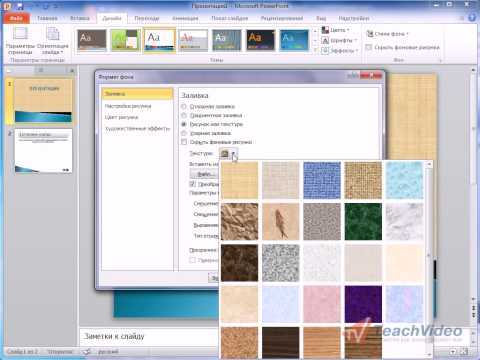Open the Effects (Эффекты) dropdown
Image resolution: width=480 pixels, height=360 pixels.
340,51
